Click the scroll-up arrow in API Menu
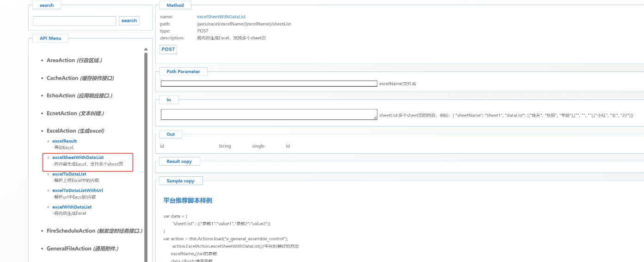The width and height of the screenshot is (644, 262). click(146, 49)
